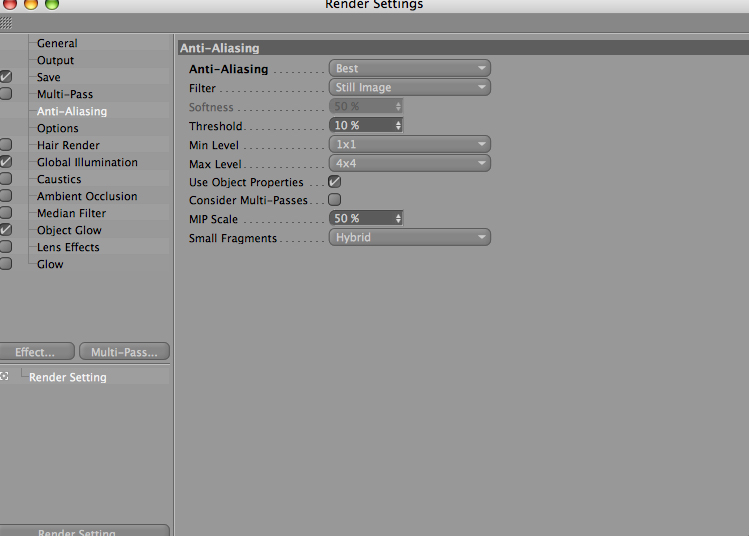Click MIP Scale stepper arrows
The image size is (749, 536).
(x=398, y=219)
